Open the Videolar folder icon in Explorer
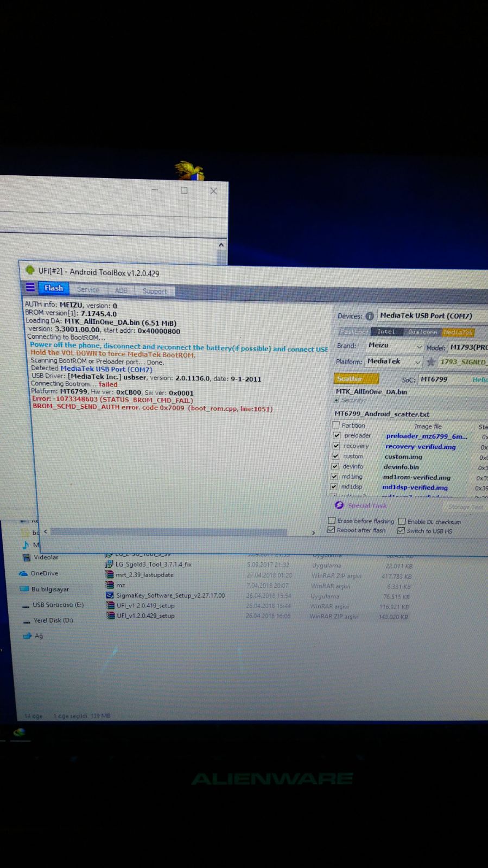This screenshot has width=488, height=868. pyautogui.click(x=26, y=557)
